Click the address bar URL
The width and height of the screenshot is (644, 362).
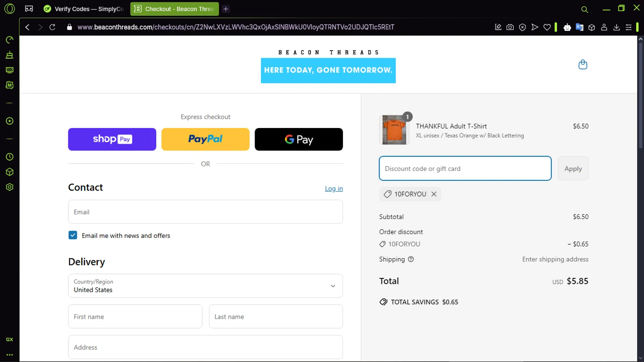pos(236,27)
